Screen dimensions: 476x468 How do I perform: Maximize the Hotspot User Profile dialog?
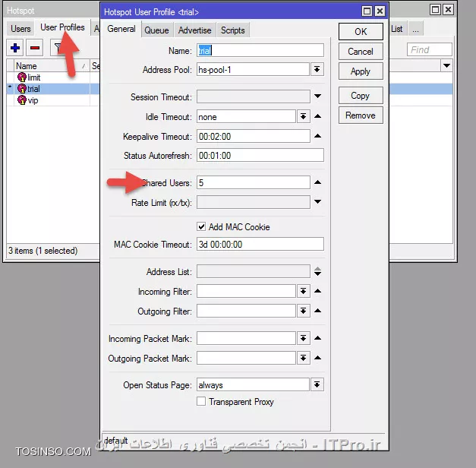(x=367, y=11)
